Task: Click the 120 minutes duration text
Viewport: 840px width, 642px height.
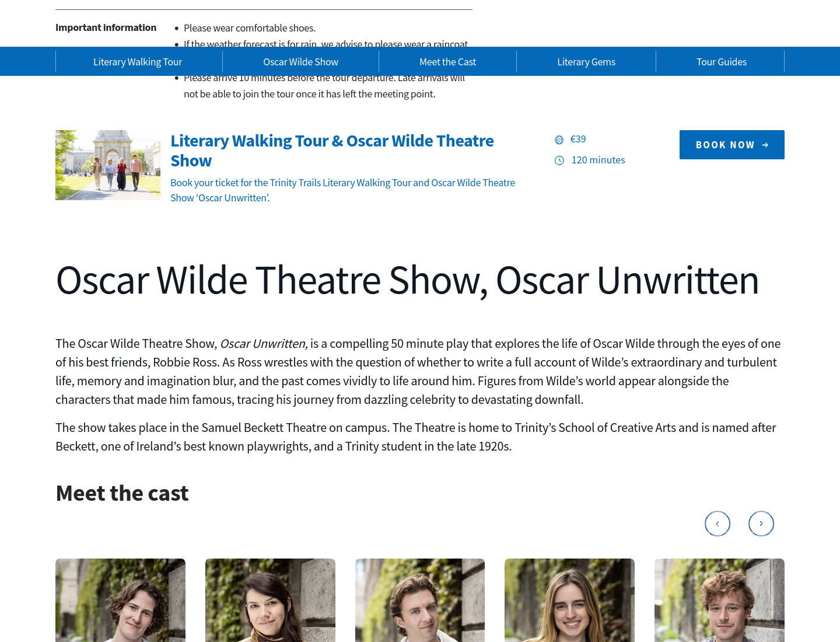Action: coord(598,160)
